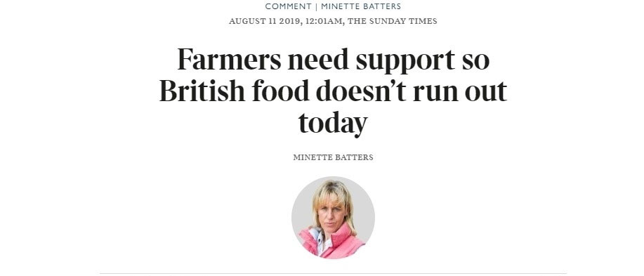Click the word "out" in the headline
Screen dimensions: 644x276
coord(486,93)
